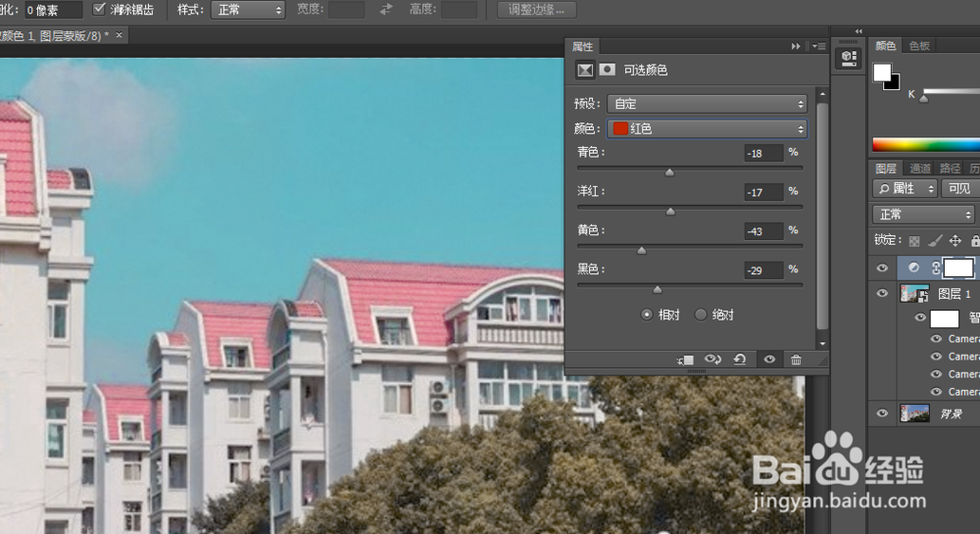Switch to the 颜色 panel tab
Screen dimensions: 980x534
pyautogui.click(x=885, y=46)
